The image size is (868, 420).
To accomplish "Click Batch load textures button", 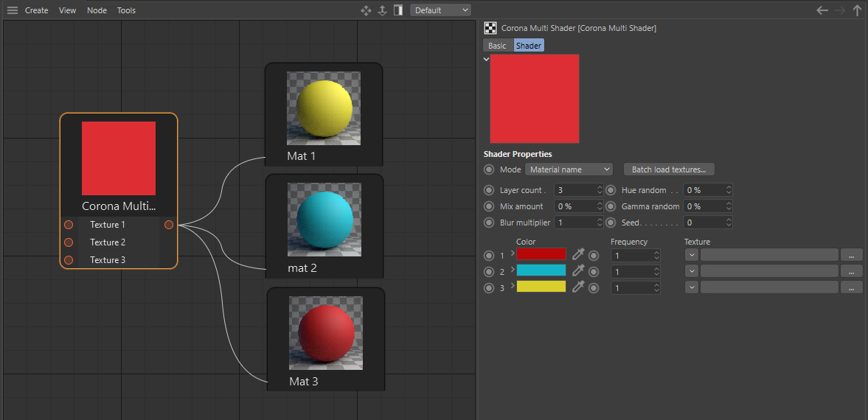I will pyautogui.click(x=669, y=169).
